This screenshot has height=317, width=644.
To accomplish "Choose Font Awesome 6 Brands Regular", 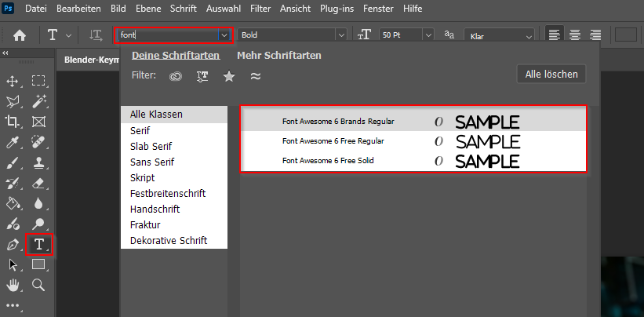I will [x=413, y=122].
